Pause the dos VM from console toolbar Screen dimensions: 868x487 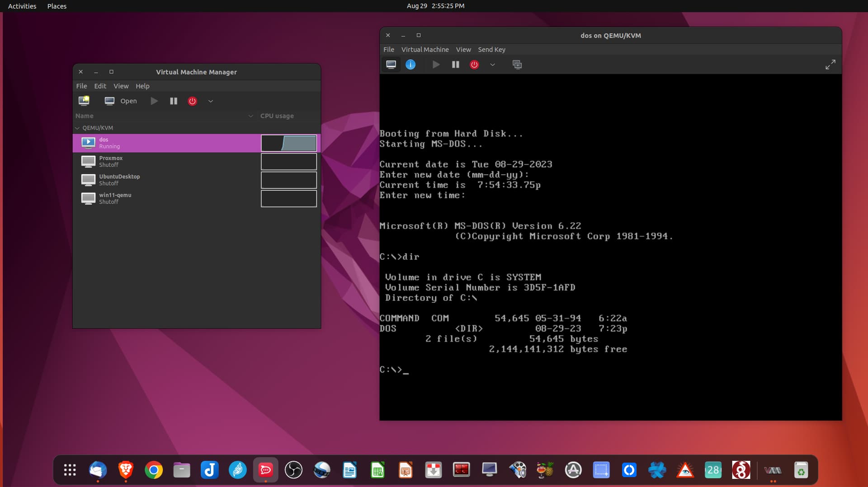pyautogui.click(x=456, y=65)
